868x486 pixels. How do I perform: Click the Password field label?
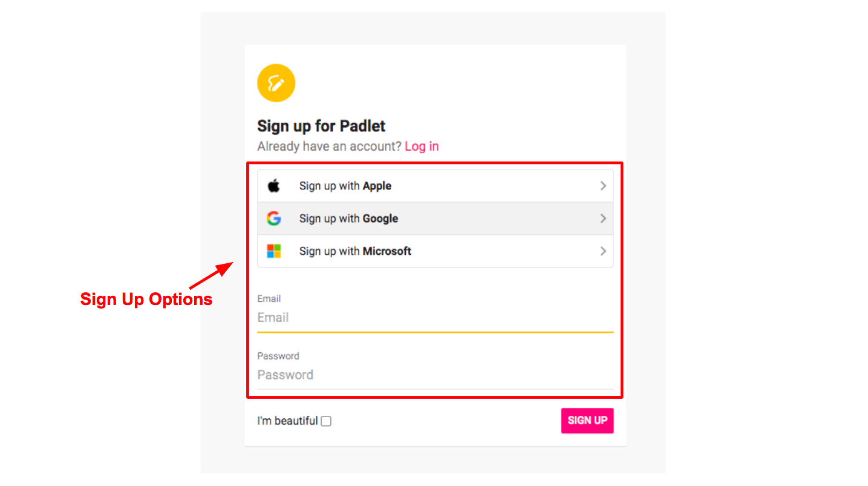click(x=278, y=356)
